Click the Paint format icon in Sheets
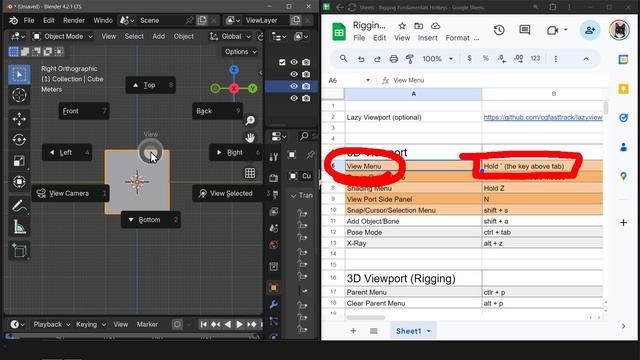Screen dimensions: 640x360 [x=409, y=59]
